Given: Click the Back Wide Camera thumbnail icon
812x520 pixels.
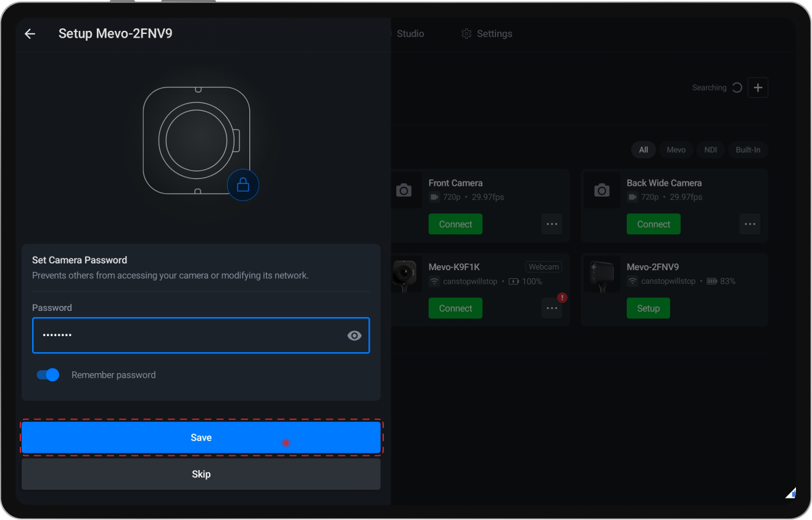Looking at the screenshot, I should [x=602, y=191].
